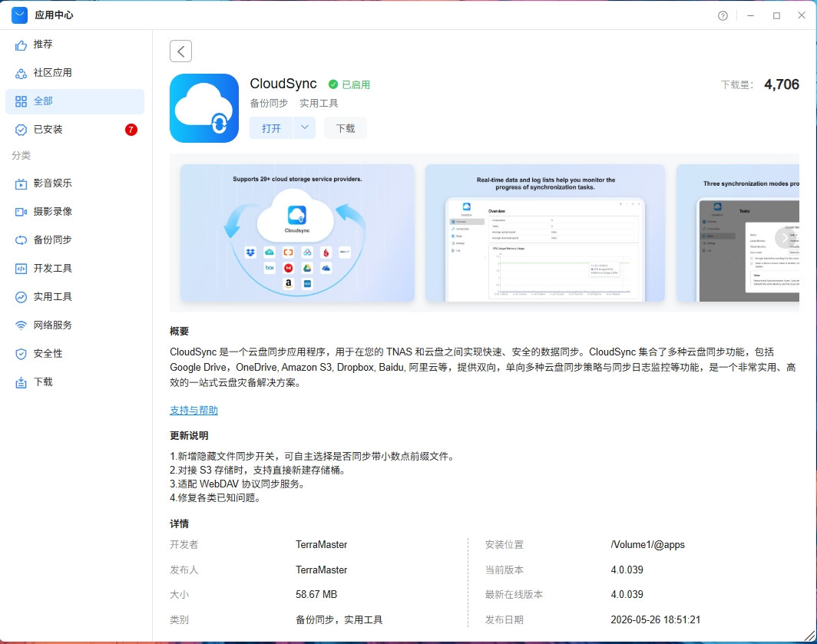Select the 网络服务 category
Image resolution: width=817 pixels, height=644 pixels.
[75, 325]
